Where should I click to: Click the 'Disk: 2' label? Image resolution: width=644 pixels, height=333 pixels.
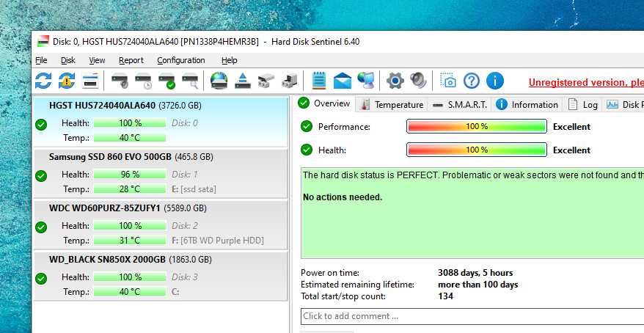coord(185,225)
